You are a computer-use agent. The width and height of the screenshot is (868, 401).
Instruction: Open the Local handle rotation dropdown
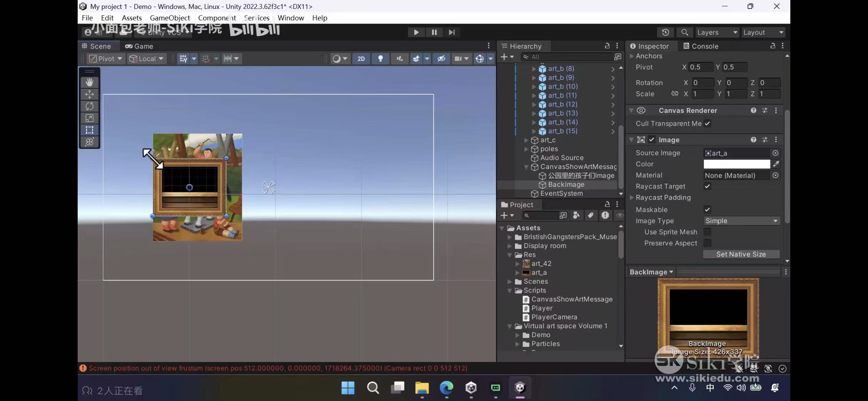[x=146, y=58]
